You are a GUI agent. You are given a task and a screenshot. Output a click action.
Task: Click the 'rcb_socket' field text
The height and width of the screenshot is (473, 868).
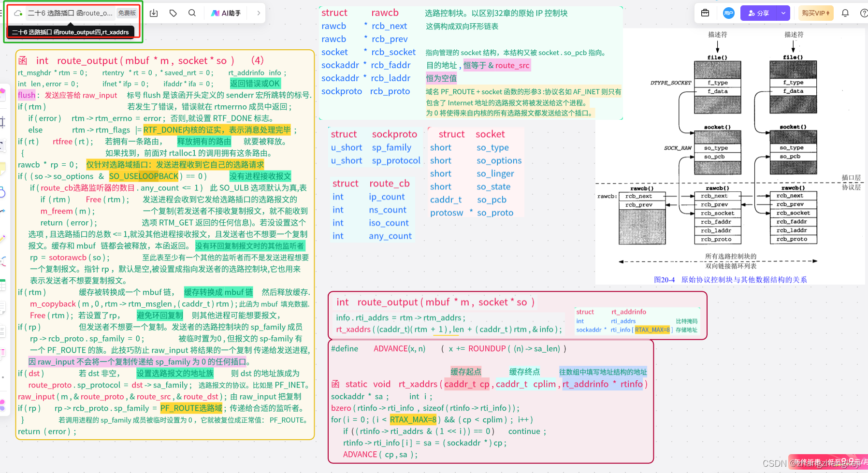tap(393, 52)
